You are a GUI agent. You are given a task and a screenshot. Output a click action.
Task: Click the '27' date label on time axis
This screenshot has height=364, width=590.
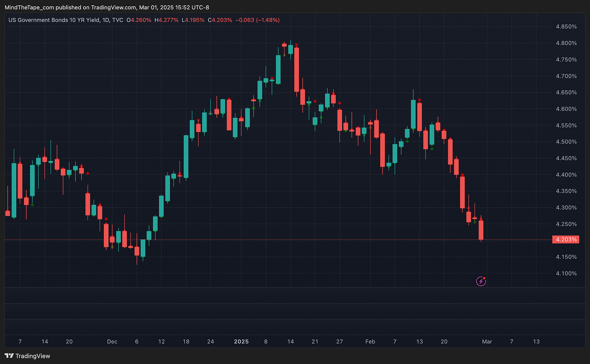(x=340, y=342)
